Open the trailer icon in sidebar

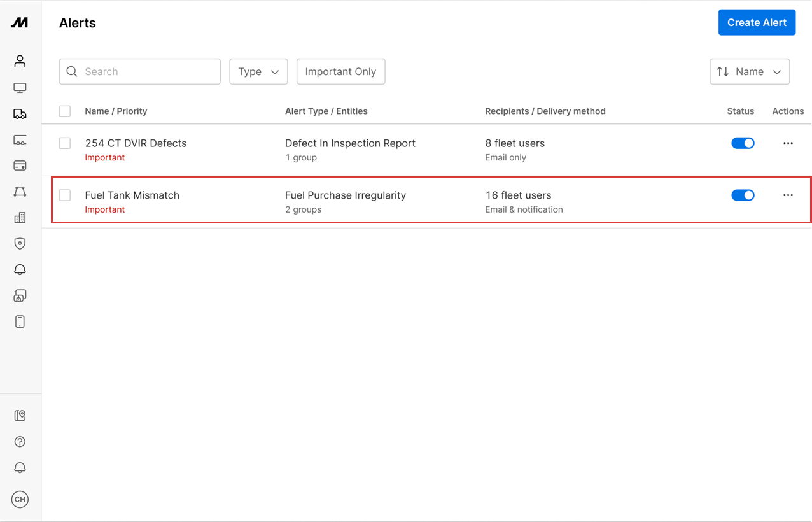[x=20, y=140]
